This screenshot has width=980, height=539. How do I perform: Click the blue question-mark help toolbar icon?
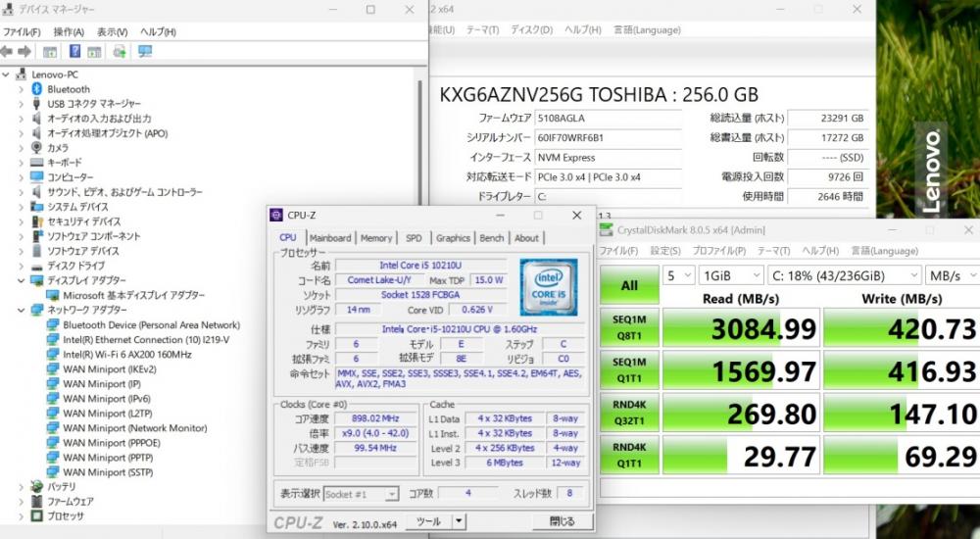73,51
